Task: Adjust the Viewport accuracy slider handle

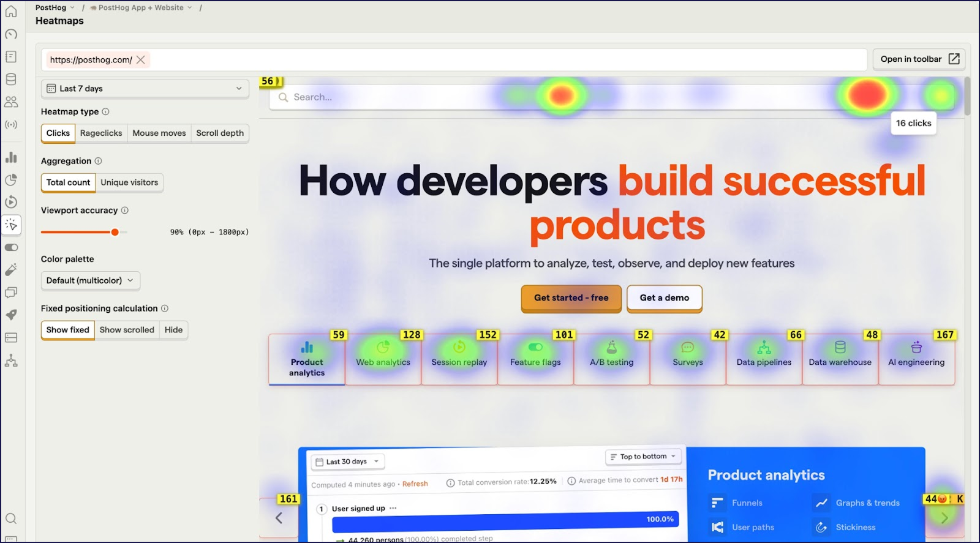Action: tap(115, 232)
